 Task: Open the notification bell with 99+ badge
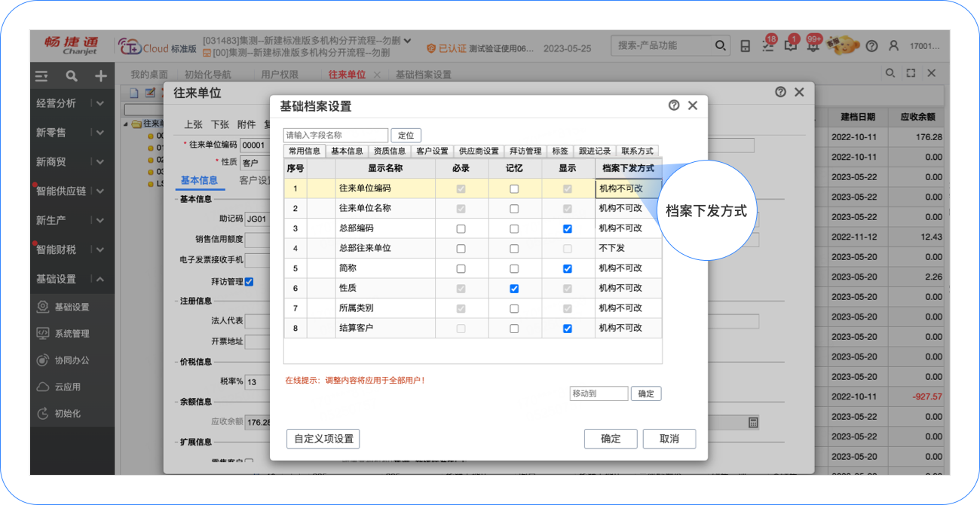[x=813, y=46]
